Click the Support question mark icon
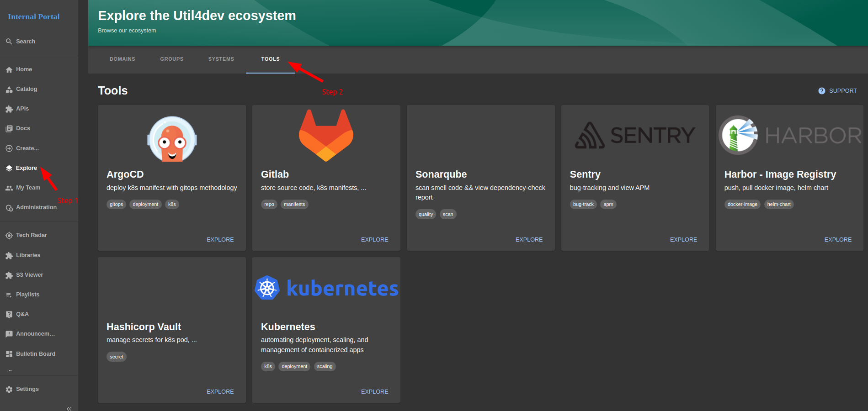This screenshot has height=411, width=868. tap(821, 91)
